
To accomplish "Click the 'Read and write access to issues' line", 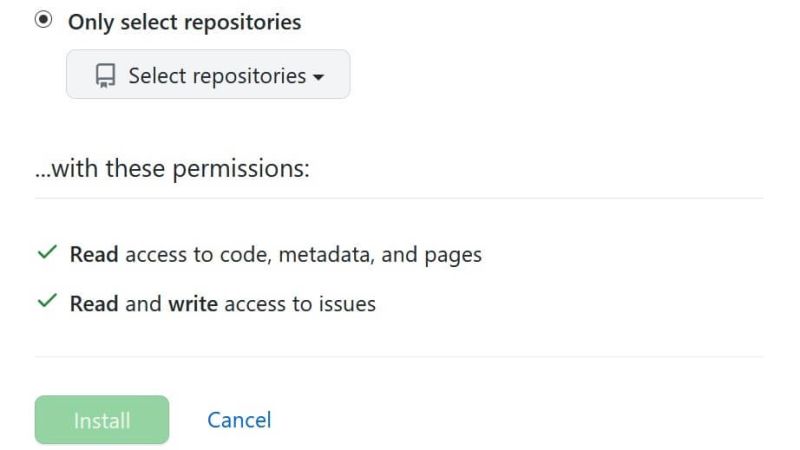I will [x=222, y=303].
